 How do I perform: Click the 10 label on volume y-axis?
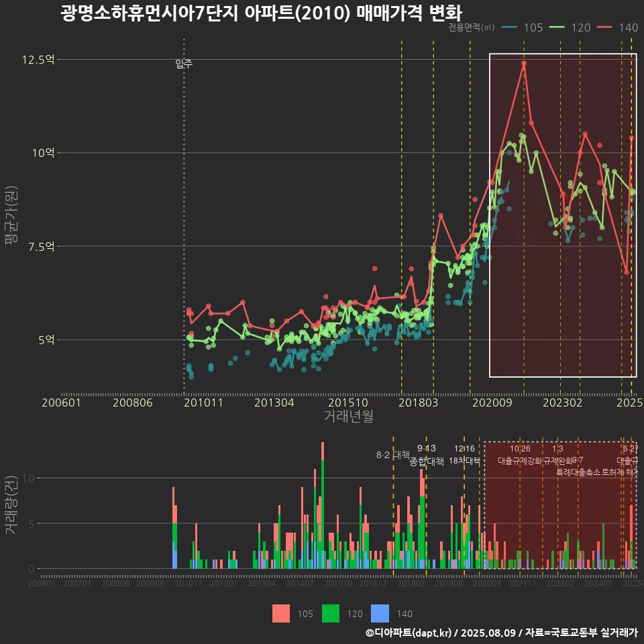coord(29,478)
